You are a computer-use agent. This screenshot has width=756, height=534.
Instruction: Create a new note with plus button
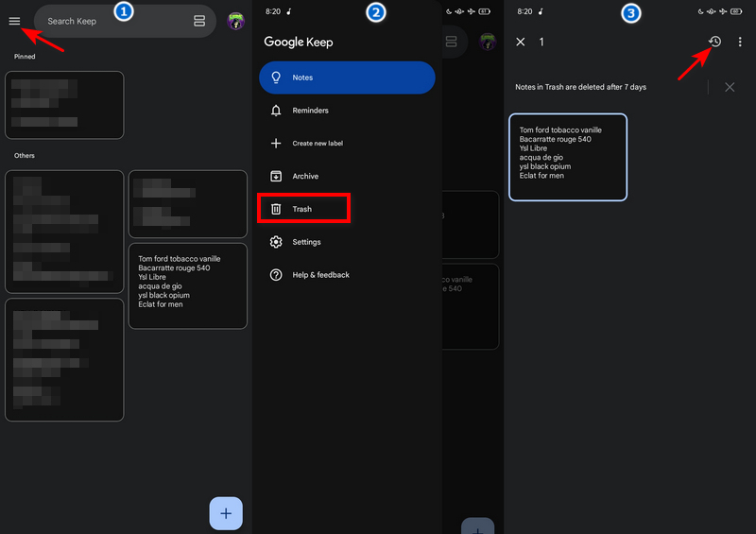click(x=226, y=513)
